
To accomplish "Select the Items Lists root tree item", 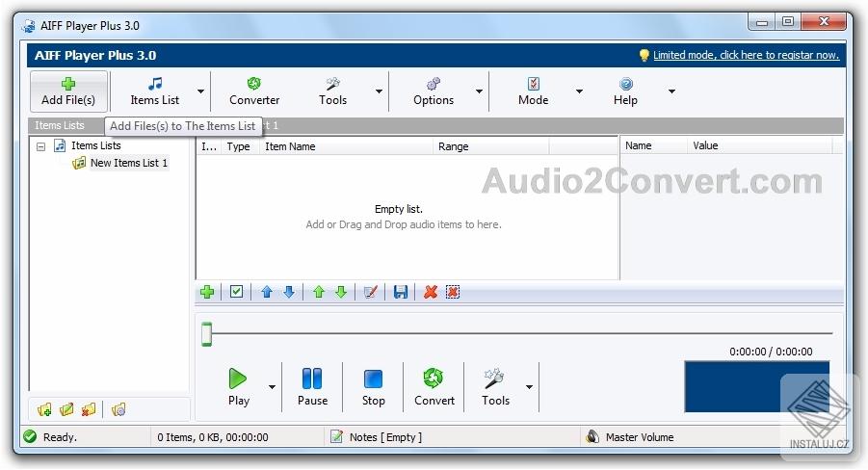I will pyautogui.click(x=95, y=145).
